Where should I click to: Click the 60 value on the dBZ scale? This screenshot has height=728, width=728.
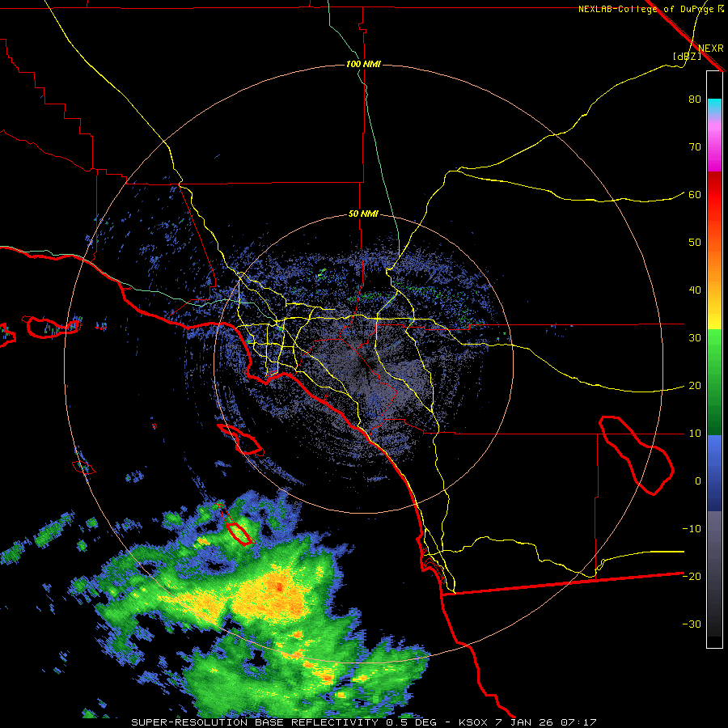click(x=695, y=195)
